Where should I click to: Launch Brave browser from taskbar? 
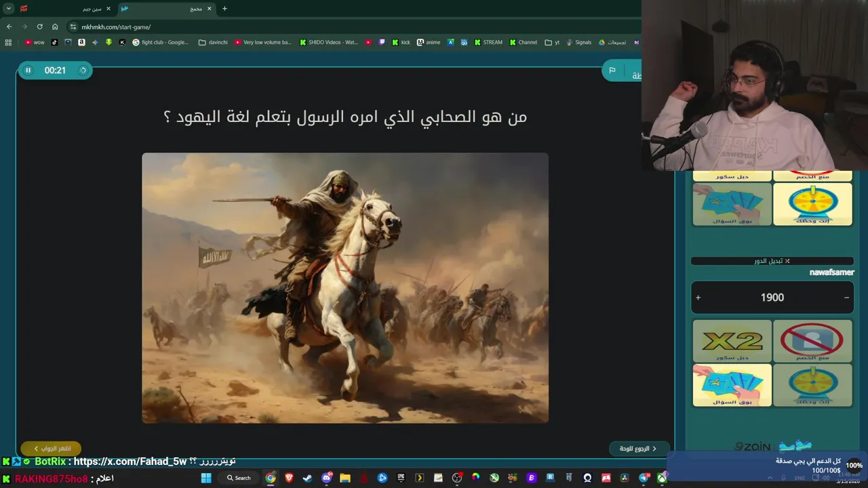tap(290, 478)
